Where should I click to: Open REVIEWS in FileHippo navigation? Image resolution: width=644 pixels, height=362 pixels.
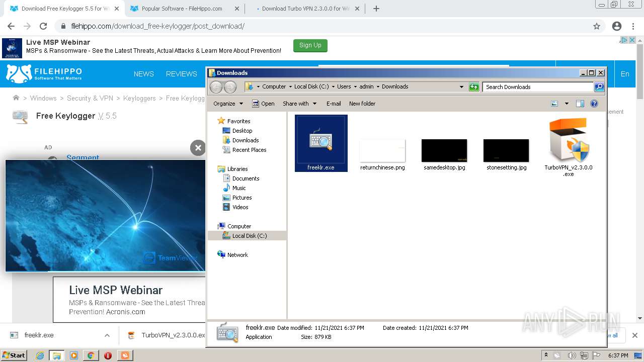[x=182, y=74]
